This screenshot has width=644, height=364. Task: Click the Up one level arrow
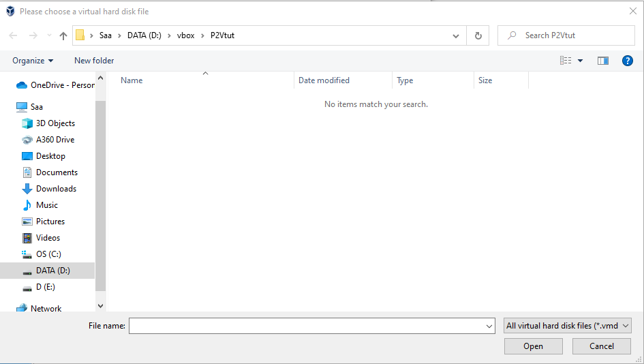63,36
